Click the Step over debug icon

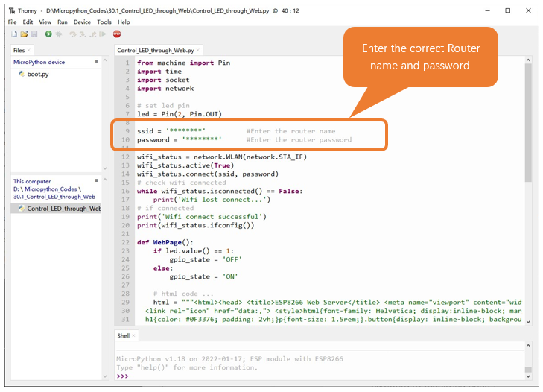73,34
